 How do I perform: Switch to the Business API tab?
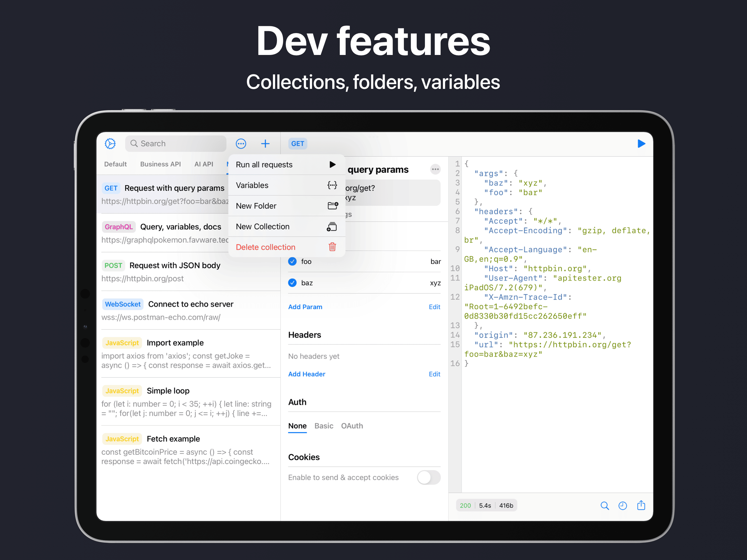point(161,164)
